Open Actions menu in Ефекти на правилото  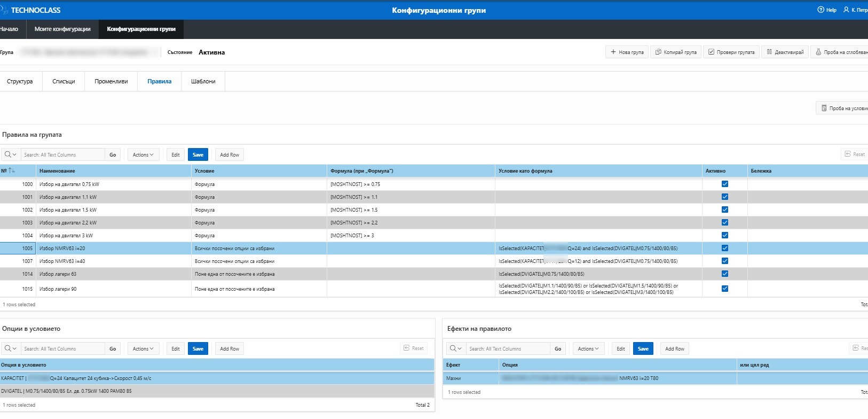588,348
